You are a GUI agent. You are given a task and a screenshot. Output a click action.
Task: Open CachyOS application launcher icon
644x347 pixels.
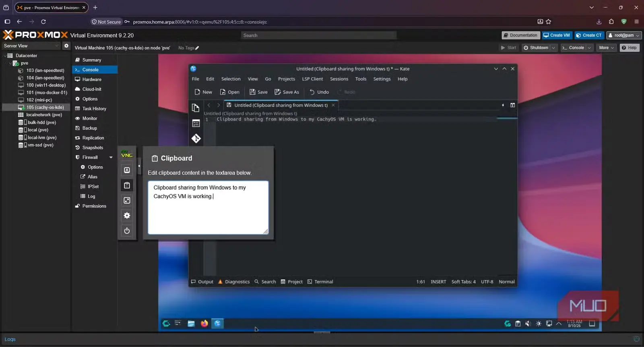coord(166,323)
